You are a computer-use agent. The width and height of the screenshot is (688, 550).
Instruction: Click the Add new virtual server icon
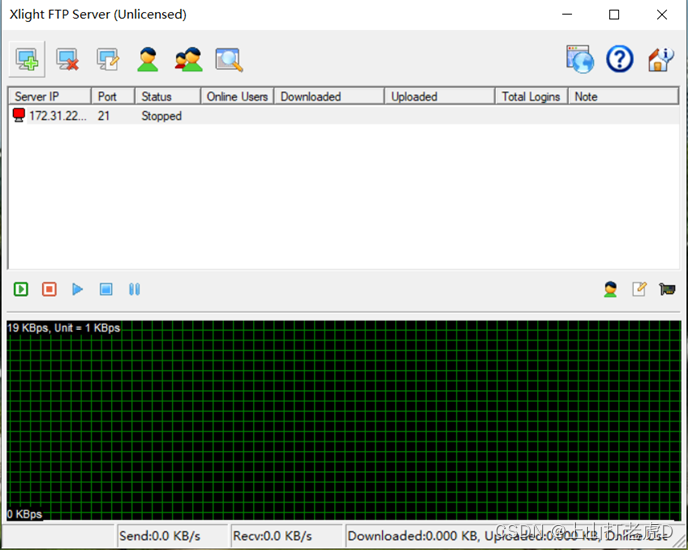coord(29,60)
